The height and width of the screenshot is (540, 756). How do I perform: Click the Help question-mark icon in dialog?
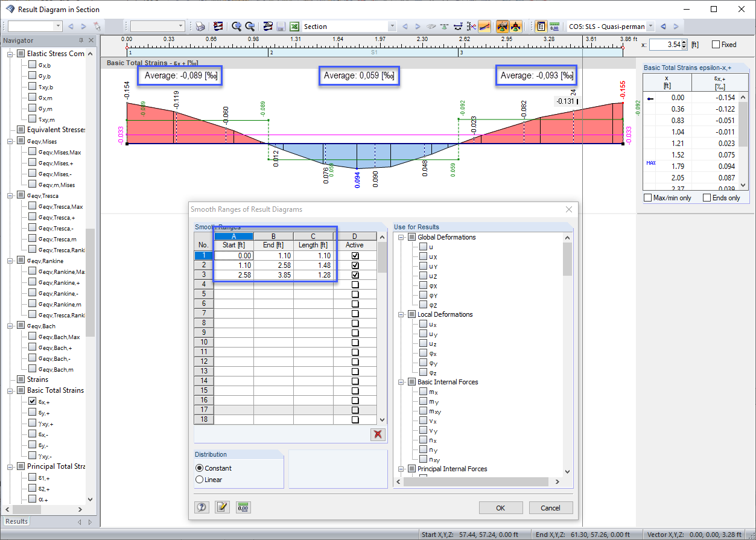pyautogui.click(x=202, y=507)
